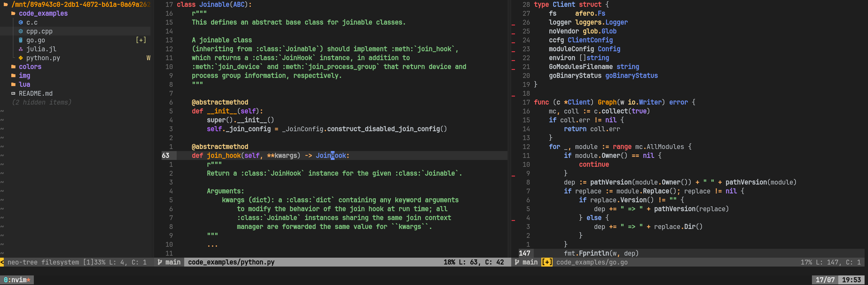This screenshot has height=285, width=868.
Task: Click the afero.Fs field type
Action: 590,13
